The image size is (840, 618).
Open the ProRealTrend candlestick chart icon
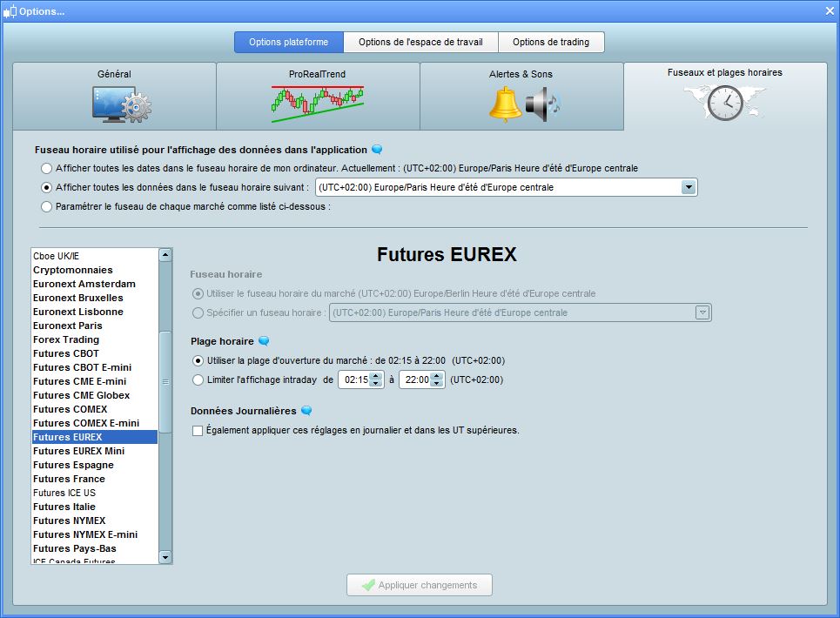318,104
